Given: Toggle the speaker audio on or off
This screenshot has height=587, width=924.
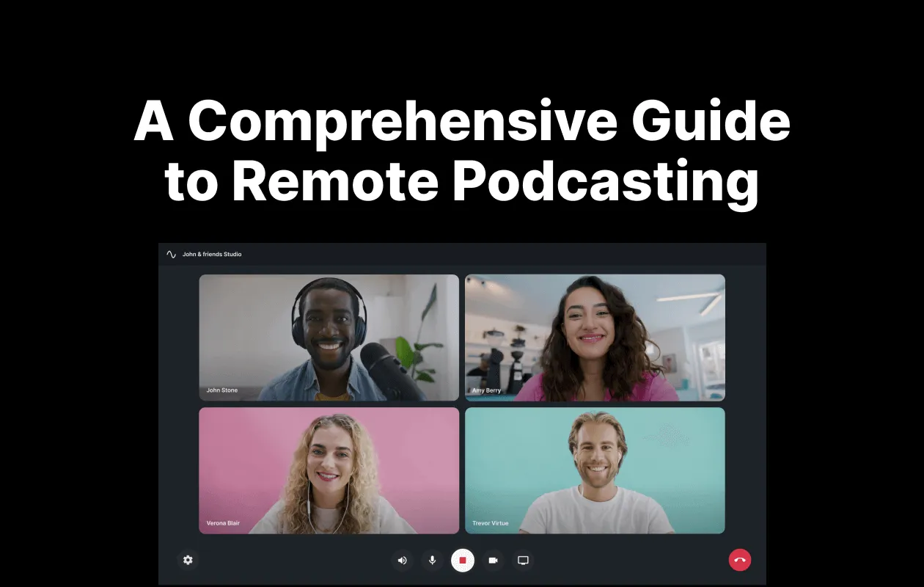Looking at the screenshot, I should [402, 560].
